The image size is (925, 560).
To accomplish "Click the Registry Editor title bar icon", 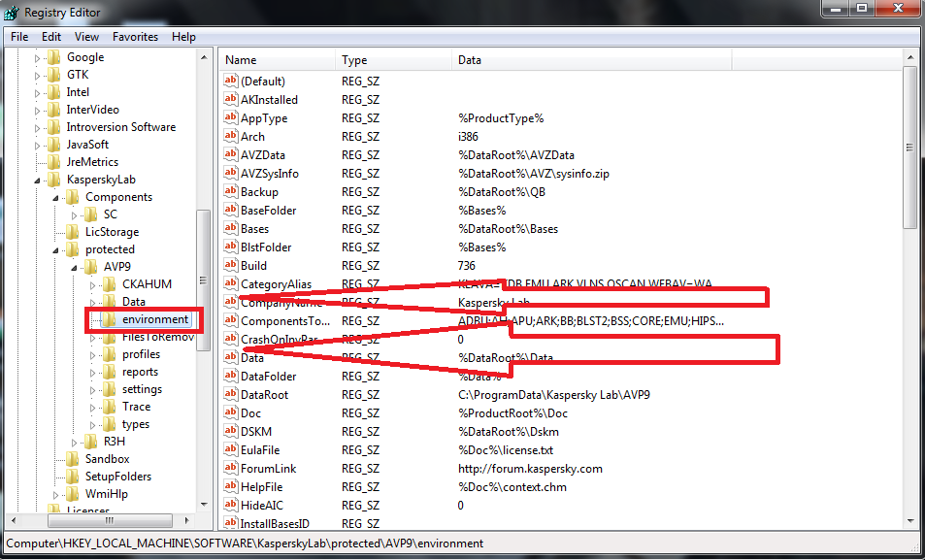I will click(x=12, y=13).
